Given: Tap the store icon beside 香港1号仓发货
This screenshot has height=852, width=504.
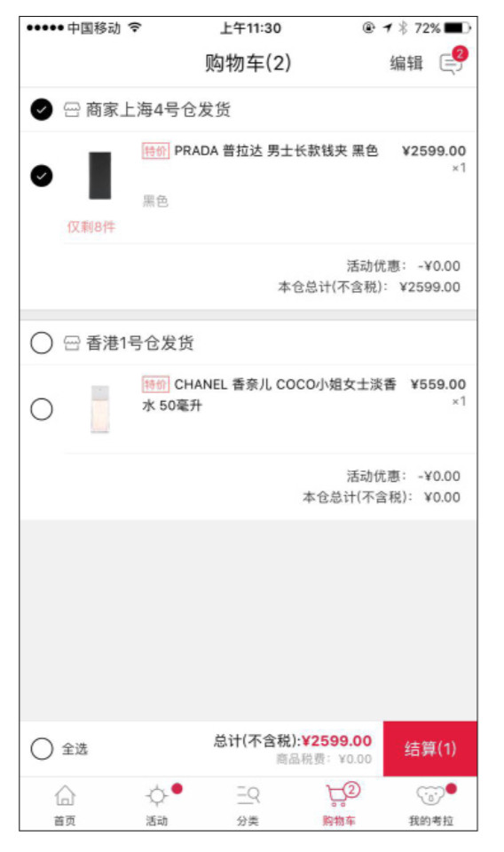Looking at the screenshot, I should point(72,343).
